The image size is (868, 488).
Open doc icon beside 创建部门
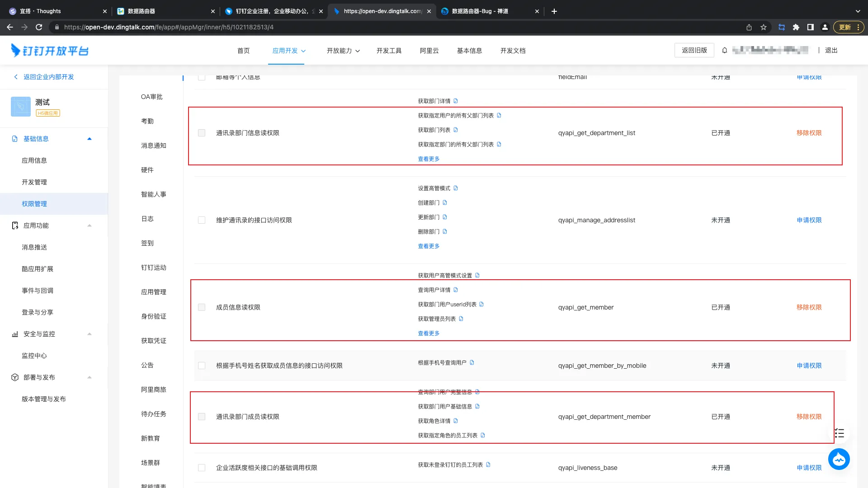445,203
